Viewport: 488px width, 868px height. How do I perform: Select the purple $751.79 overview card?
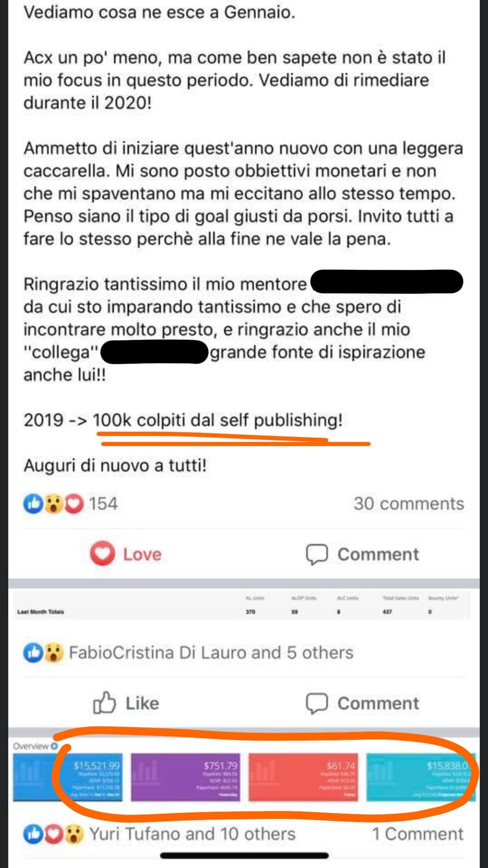(x=185, y=777)
